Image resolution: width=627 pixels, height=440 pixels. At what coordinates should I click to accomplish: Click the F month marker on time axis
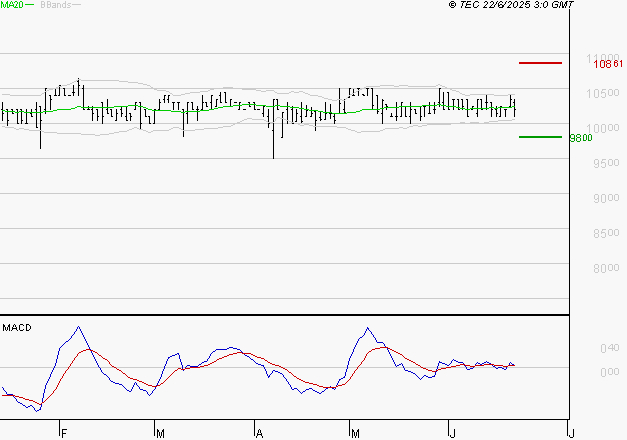click(62, 432)
